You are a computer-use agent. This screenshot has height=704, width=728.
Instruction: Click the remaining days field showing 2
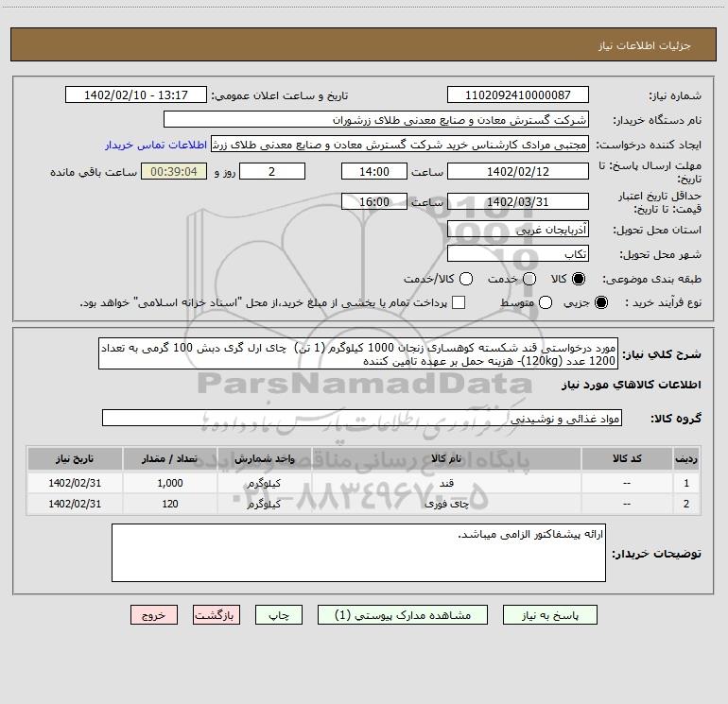pyautogui.click(x=272, y=171)
